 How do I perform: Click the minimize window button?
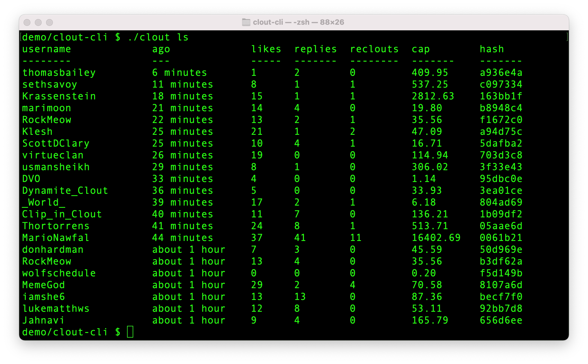(x=38, y=22)
